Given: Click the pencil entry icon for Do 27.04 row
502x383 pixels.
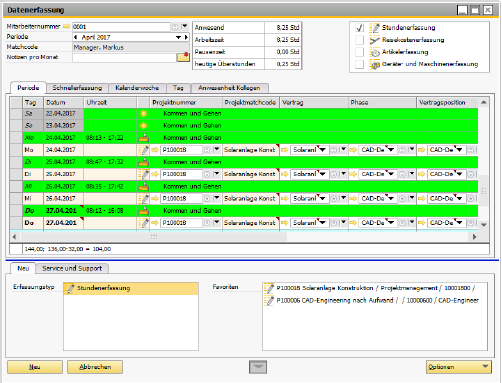Looking at the screenshot, I should (144, 223).
